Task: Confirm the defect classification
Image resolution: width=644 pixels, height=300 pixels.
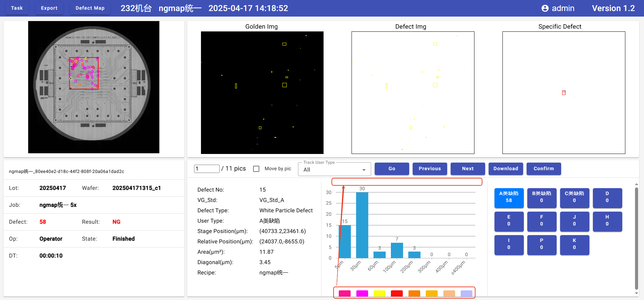Action: (x=544, y=168)
